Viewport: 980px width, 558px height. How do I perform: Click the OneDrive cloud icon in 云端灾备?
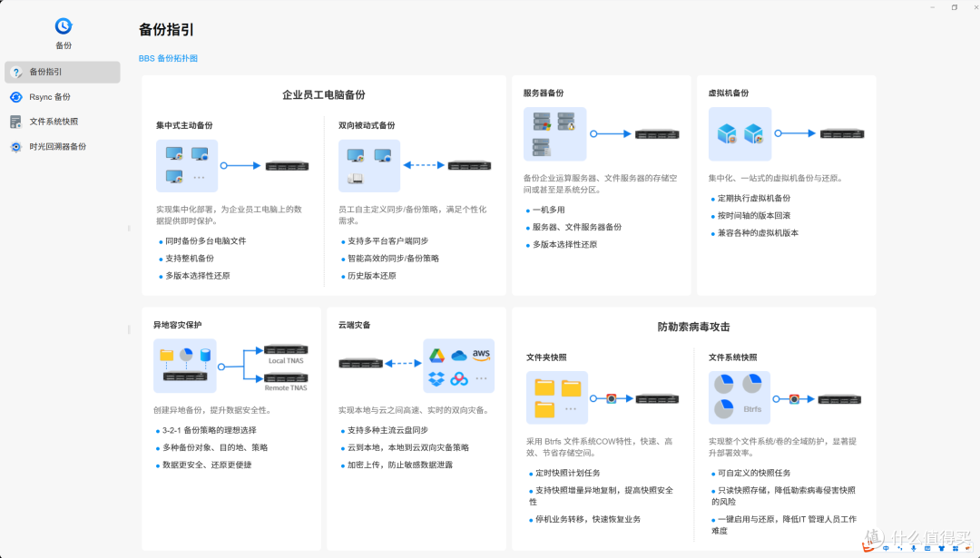click(x=459, y=356)
